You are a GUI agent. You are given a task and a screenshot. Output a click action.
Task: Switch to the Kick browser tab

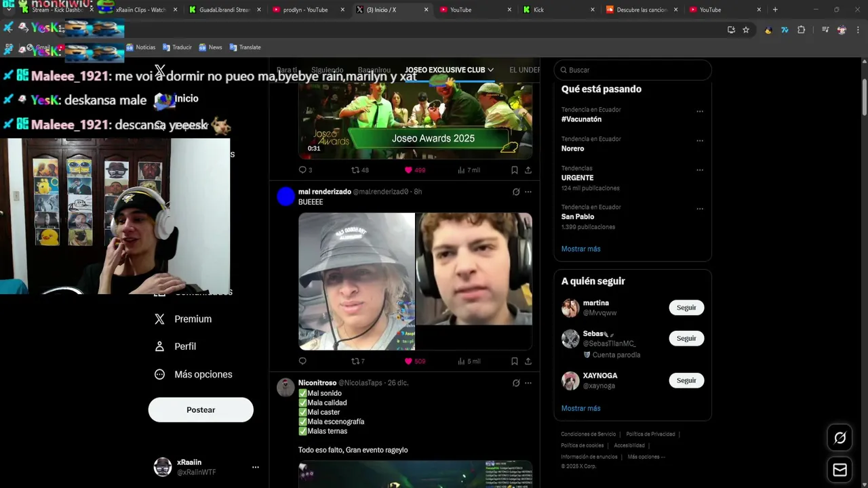click(557, 9)
